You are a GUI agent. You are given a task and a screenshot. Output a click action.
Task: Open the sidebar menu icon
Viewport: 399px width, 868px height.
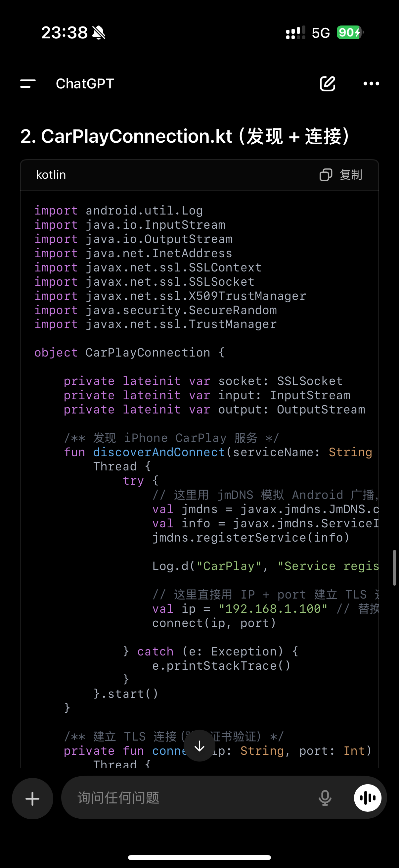28,83
